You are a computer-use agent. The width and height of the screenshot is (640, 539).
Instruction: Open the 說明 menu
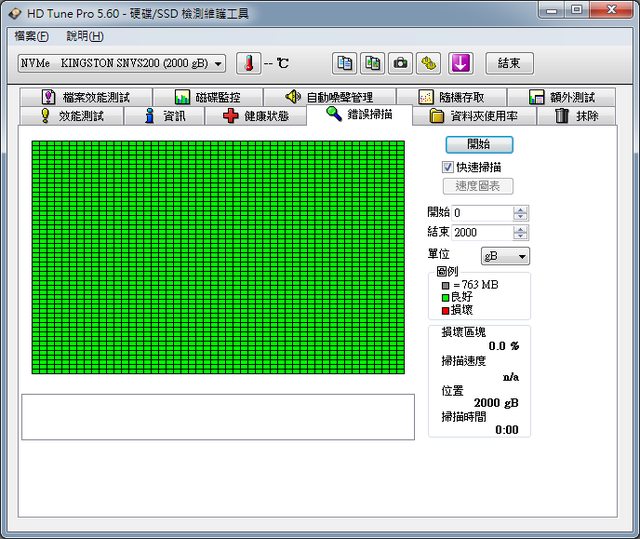(x=84, y=36)
